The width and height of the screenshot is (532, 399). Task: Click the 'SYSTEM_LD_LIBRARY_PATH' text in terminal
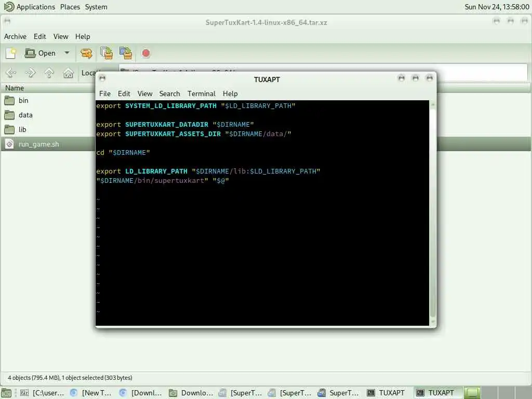(170, 106)
